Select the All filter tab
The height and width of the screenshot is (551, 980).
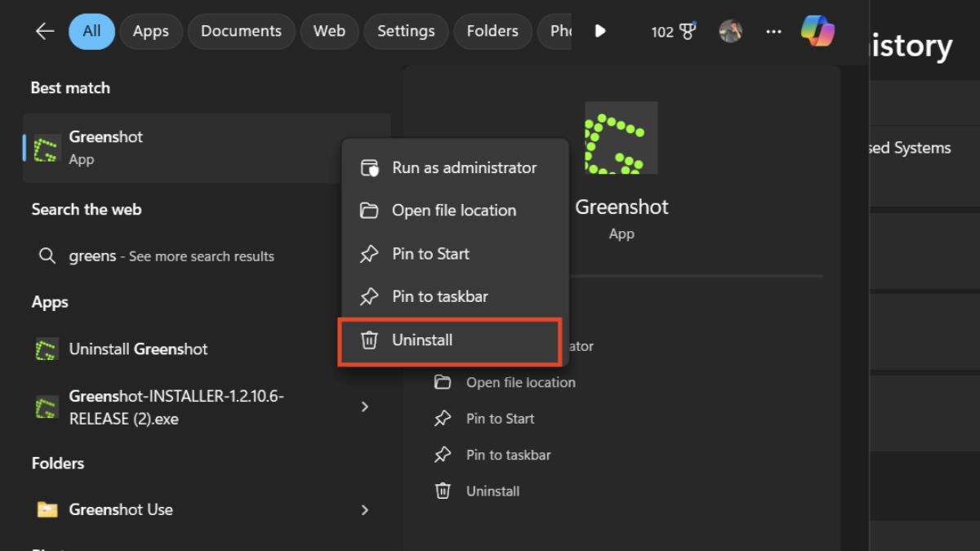tap(91, 31)
